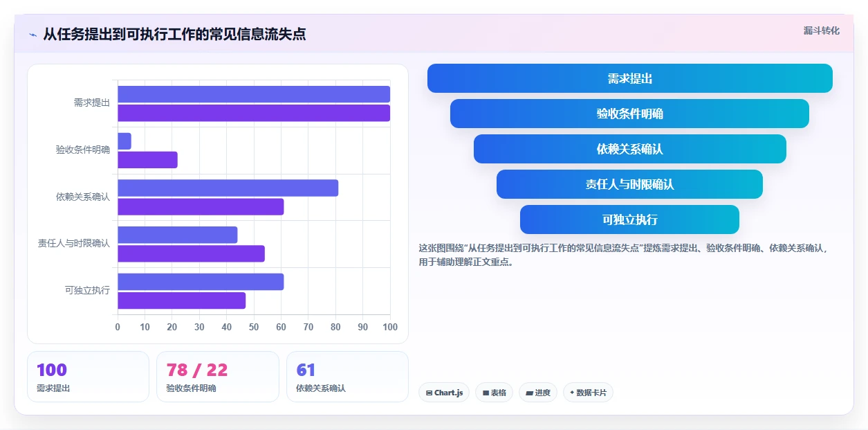Select the 责任人与时限确认 funnel stage

pyautogui.click(x=629, y=184)
